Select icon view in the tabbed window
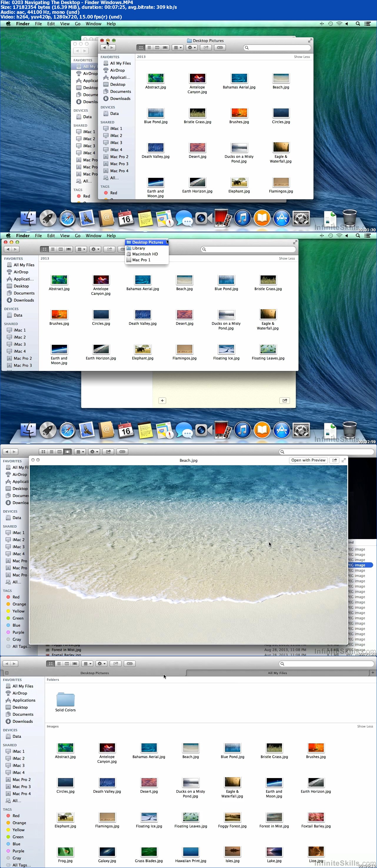The image size is (377, 868). (51, 663)
